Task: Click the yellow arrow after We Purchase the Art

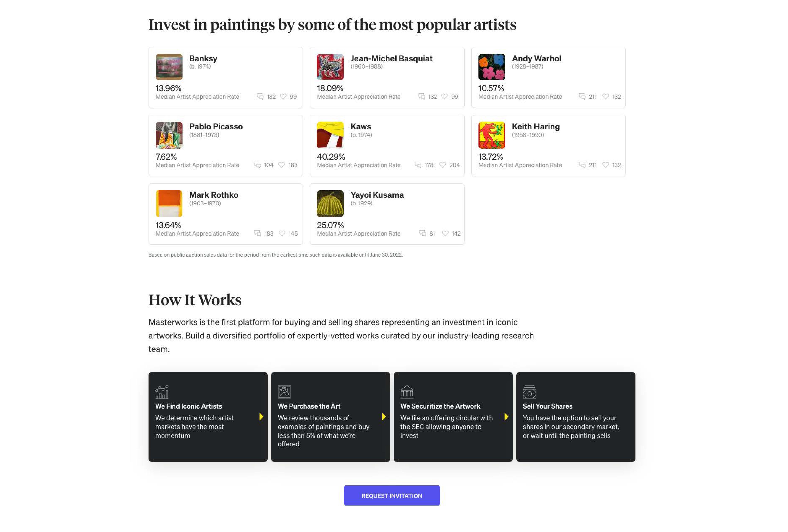Action: 384,417
